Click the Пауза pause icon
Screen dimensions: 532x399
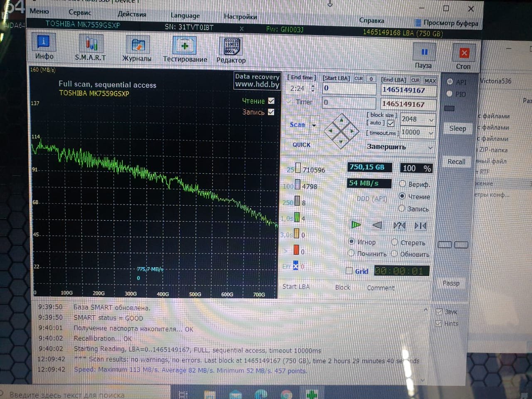click(x=424, y=52)
